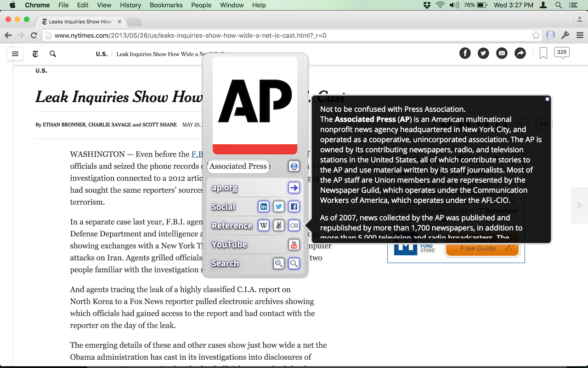Open the History menu
This screenshot has height=368, width=588.
130,5
